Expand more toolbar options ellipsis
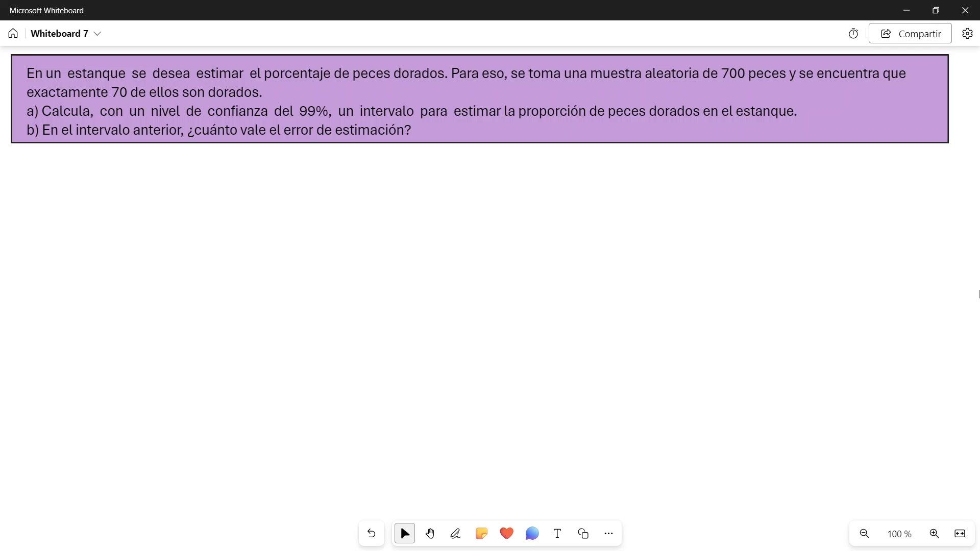This screenshot has height=551, width=980. [x=608, y=534]
